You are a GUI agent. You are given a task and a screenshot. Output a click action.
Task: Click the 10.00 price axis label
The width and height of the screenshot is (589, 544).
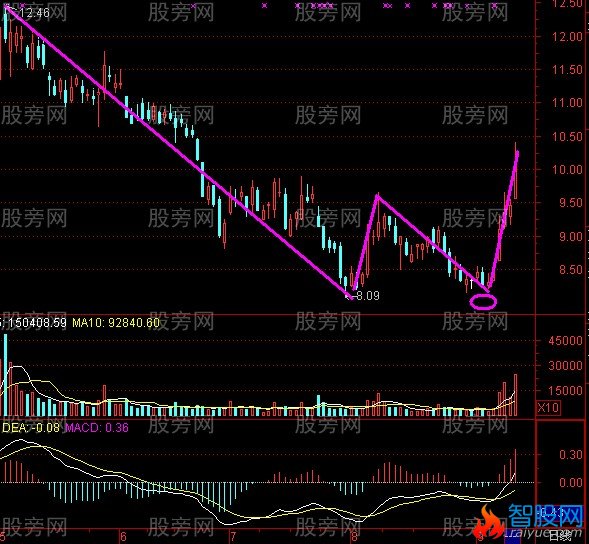click(x=567, y=169)
